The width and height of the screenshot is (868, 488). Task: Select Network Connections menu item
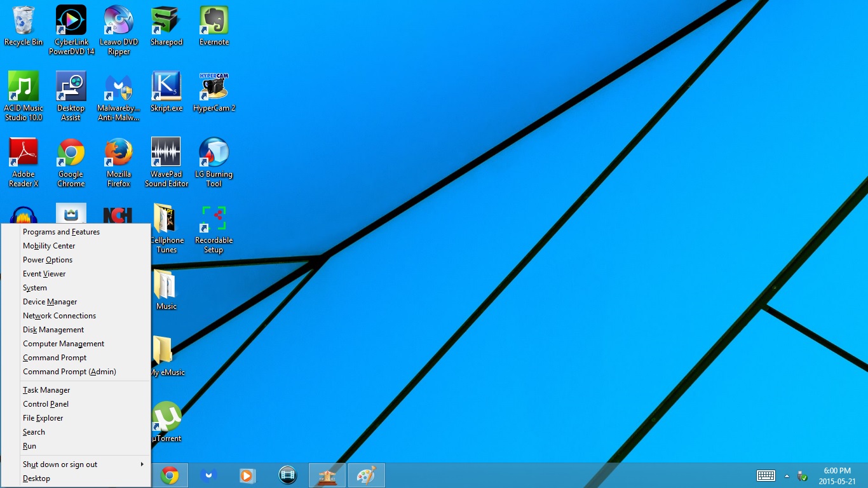click(76, 316)
